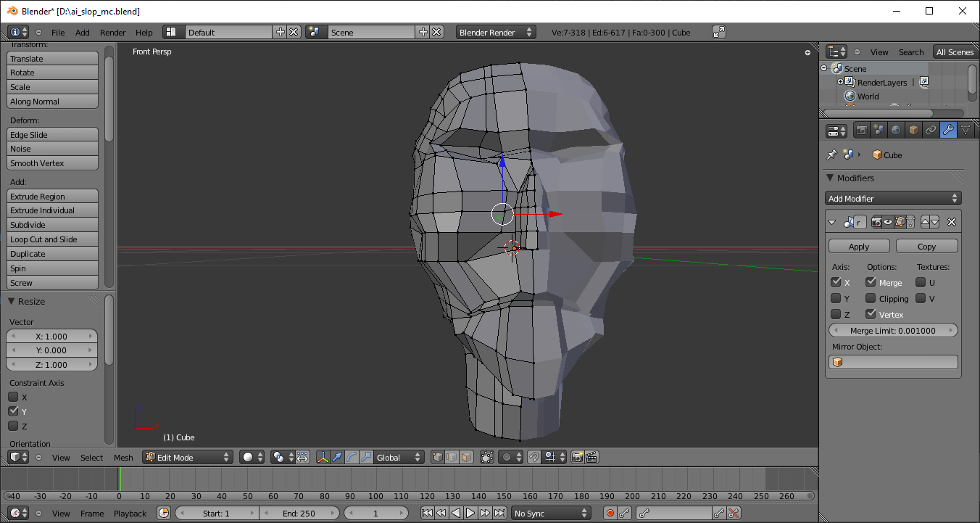Open the Render menu in top bar
The height and width of the screenshot is (523, 980).
pyautogui.click(x=112, y=33)
